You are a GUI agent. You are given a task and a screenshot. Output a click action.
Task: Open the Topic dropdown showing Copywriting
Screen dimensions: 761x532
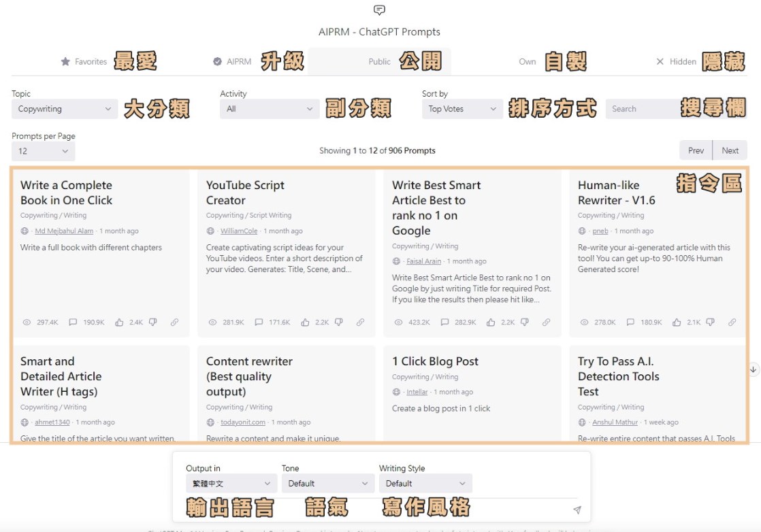(x=65, y=109)
